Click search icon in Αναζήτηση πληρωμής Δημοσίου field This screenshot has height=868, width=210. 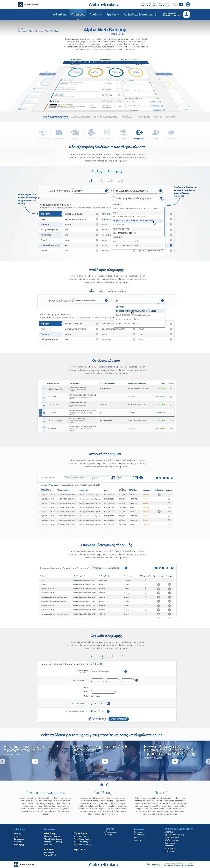point(161,198)
